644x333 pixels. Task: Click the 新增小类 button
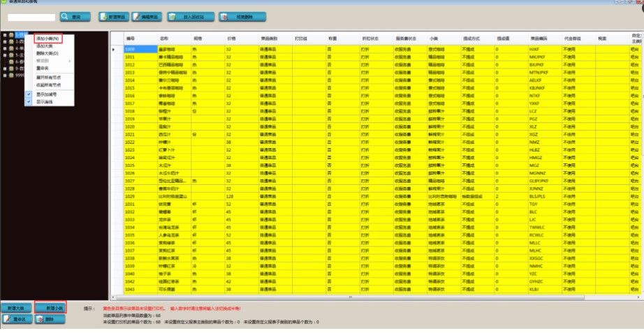click(x=50, y=308)
